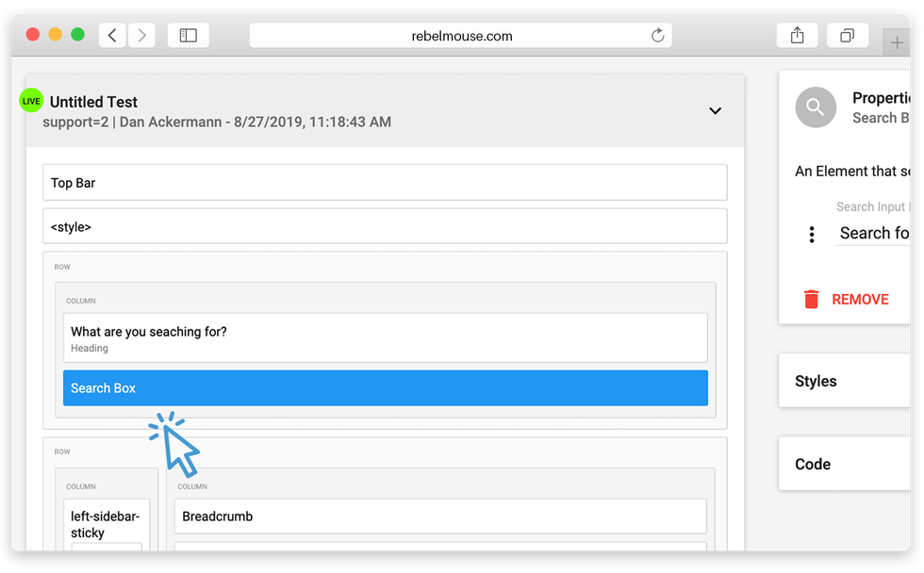Viewport: 924px width, 573px height.
Task: Select the Top Bar element
Action: pyautogui.click(x=385, y=183)
